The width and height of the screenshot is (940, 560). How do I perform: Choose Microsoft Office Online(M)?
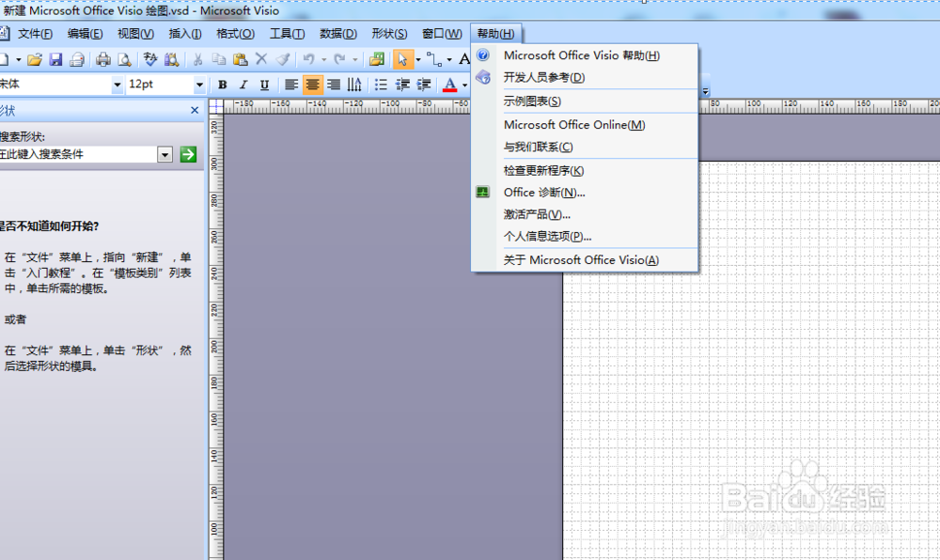click(x=585, y=125)
